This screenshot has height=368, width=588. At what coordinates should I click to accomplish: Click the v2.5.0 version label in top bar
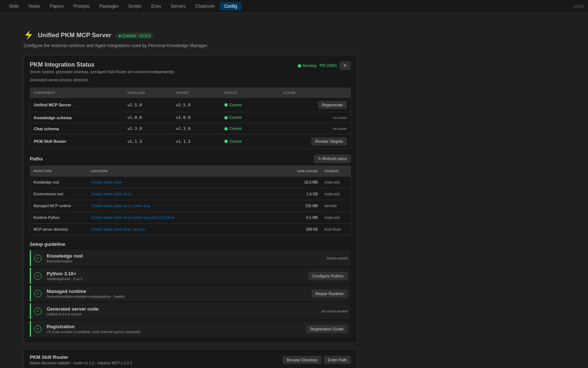578,6
